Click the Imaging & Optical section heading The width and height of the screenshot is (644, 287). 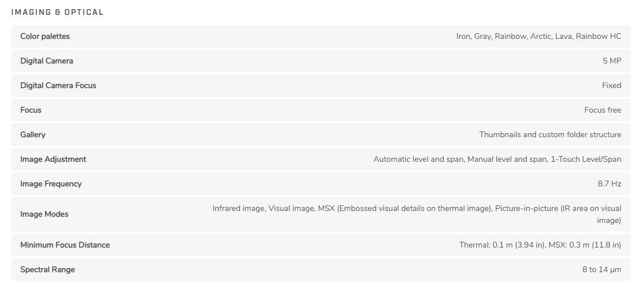point(57,13)
